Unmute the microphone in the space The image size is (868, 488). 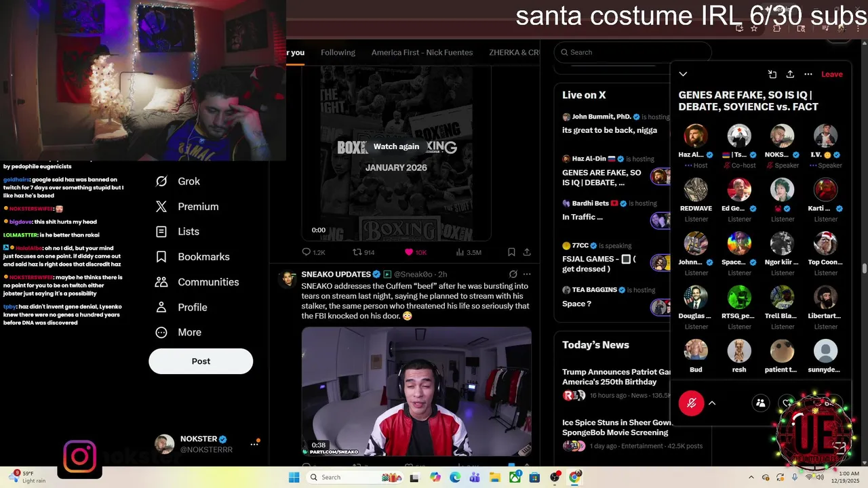click(692, 403)
